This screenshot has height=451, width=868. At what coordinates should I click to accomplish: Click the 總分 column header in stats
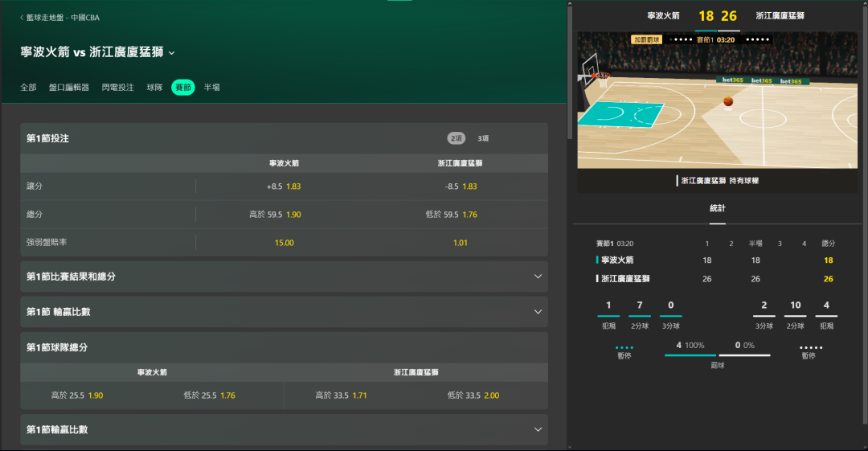(828, 244)
